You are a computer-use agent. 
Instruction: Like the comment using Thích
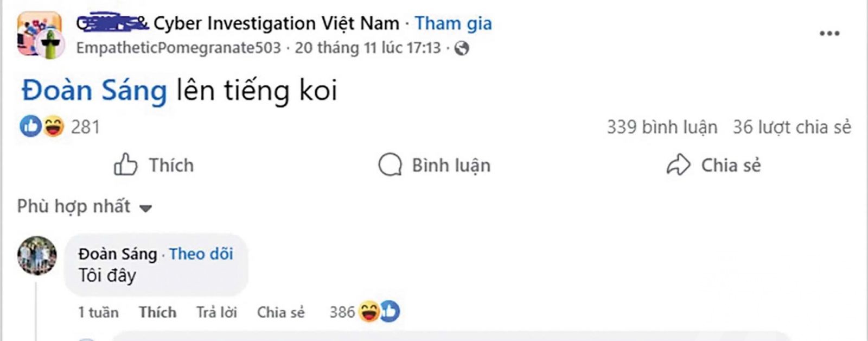(157, 312)
